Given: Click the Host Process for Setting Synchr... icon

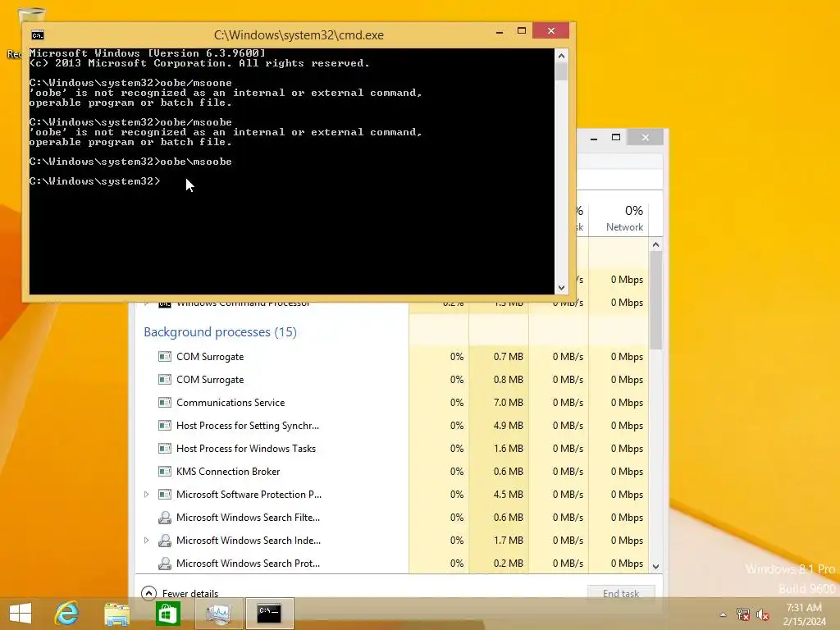Looking at the screenshot, I should pyautogui.click(x=164, y=426).
